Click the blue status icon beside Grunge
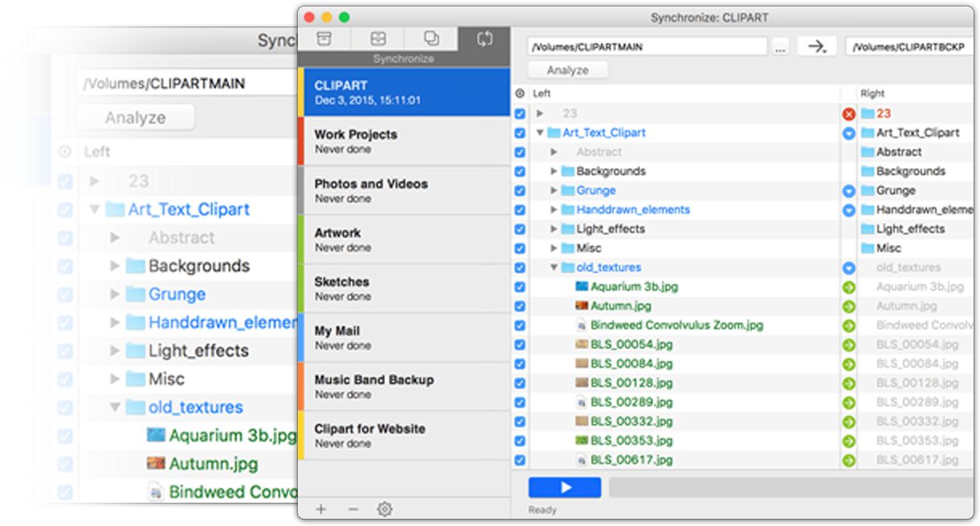 coord(848,191)
